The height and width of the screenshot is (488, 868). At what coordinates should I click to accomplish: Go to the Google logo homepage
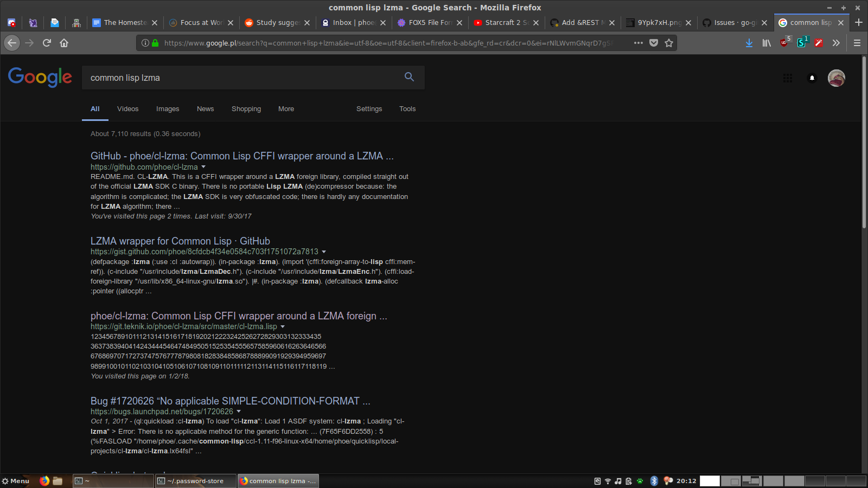pos(40,77)
